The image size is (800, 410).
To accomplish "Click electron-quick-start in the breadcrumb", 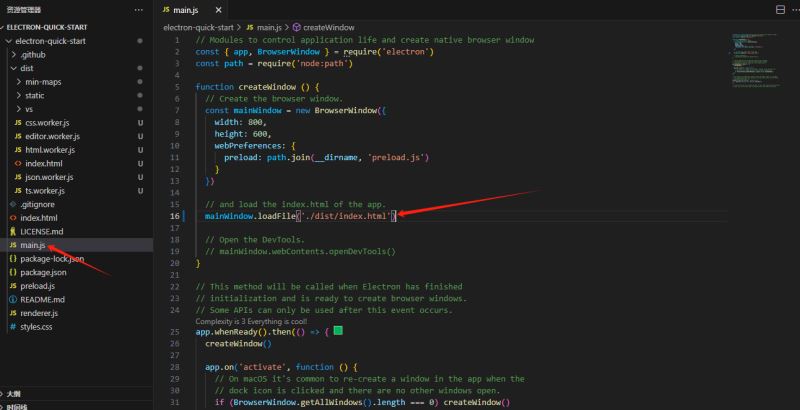I will click(x=198, y=27).
